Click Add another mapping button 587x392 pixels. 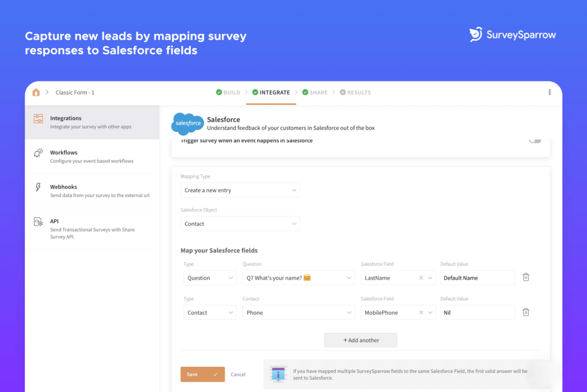tap(361, 340)
